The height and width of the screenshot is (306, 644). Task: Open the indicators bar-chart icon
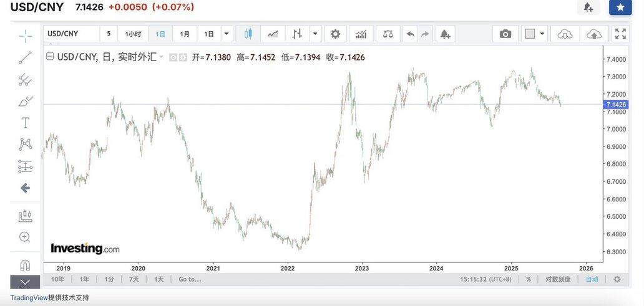361,34
